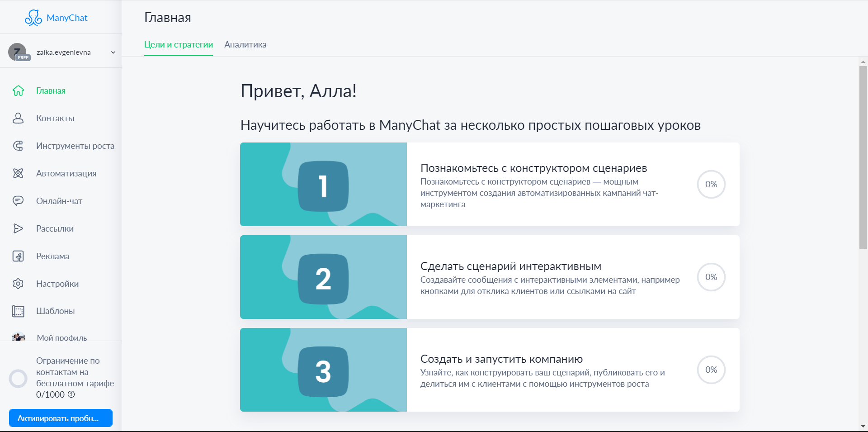Open Инструменты роста menu item

tap(75, 146)
